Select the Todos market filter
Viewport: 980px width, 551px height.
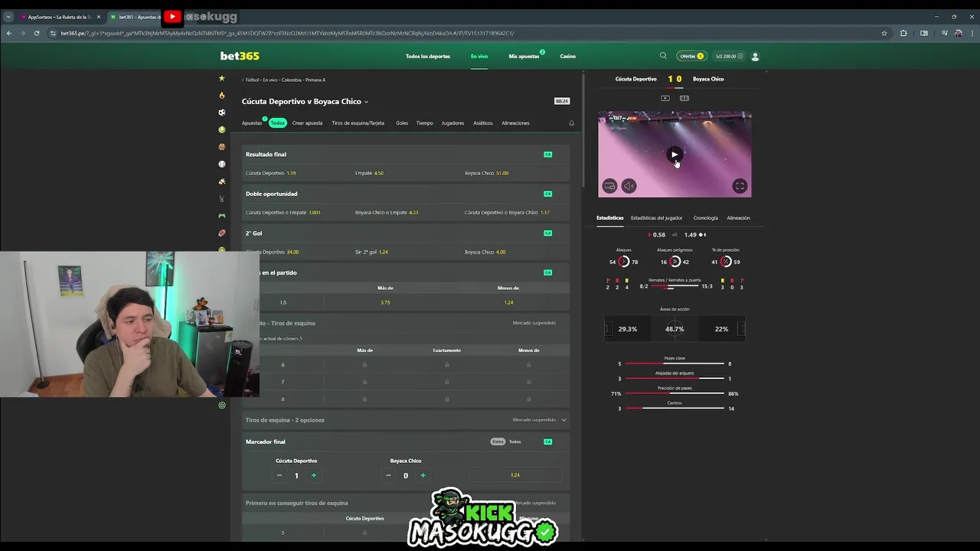[x=277, y=123]
